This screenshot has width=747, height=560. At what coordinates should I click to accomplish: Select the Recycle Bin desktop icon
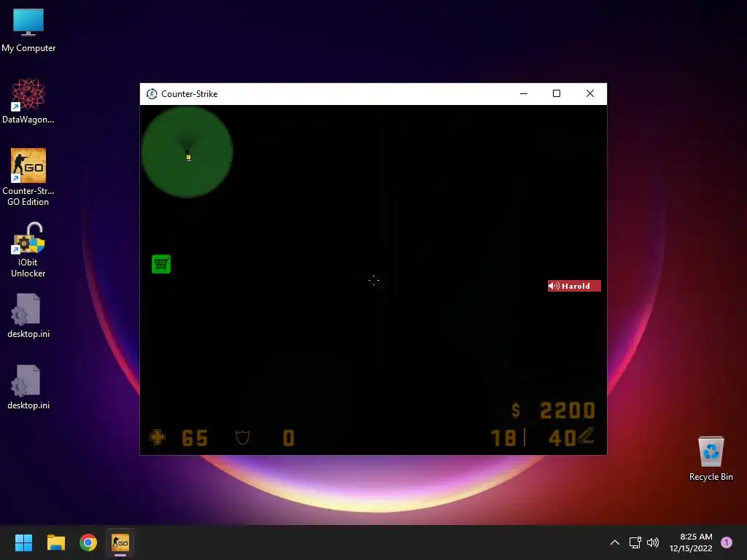711,459
